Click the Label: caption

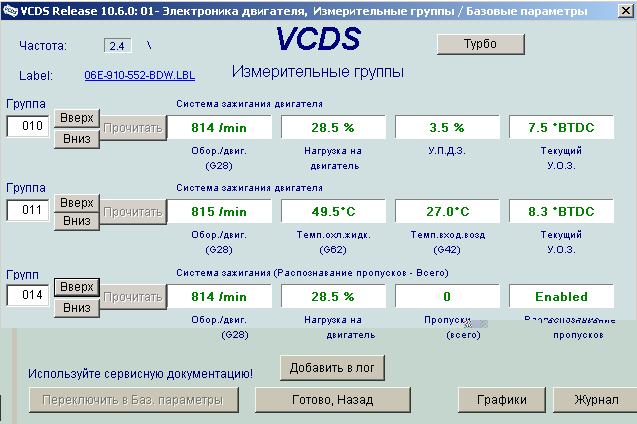point(36,76)
